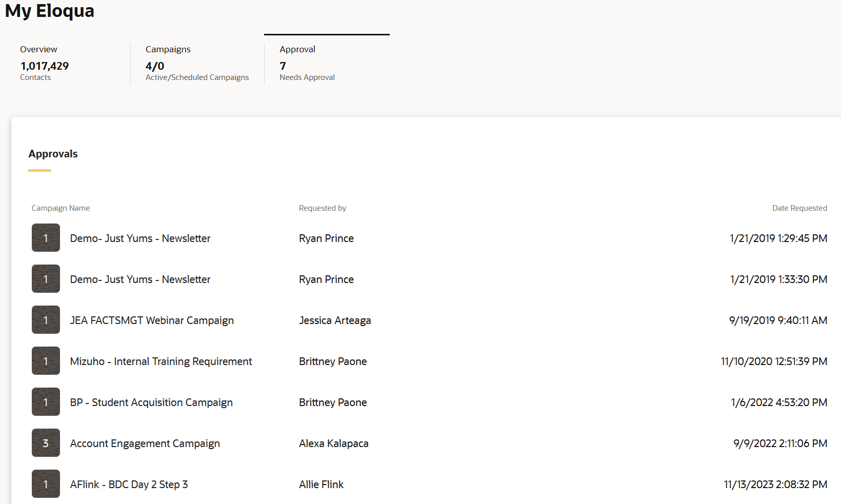Click the badge icon beside Mizuho - Internal Training Requirement
Image resolution: width=841 pixels, height=504 pixels.
(x=46, y=361)
